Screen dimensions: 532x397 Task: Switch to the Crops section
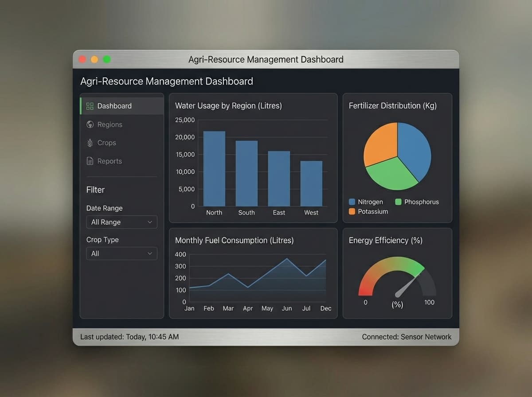[x=106, y=143]
